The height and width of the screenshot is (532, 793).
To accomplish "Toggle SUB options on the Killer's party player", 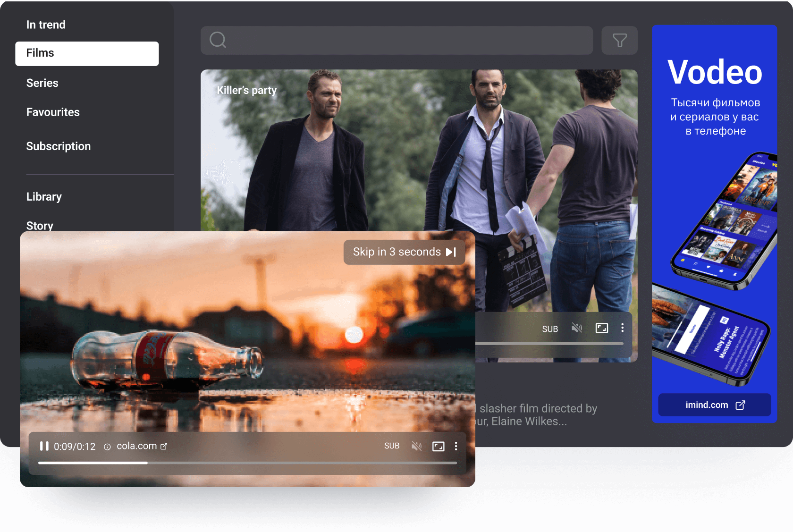I will tap(550, 329).
